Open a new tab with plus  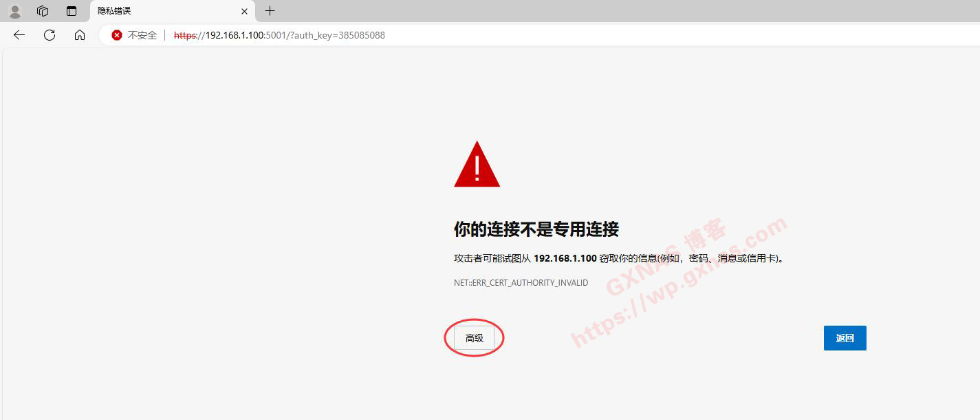pos(270,11)
